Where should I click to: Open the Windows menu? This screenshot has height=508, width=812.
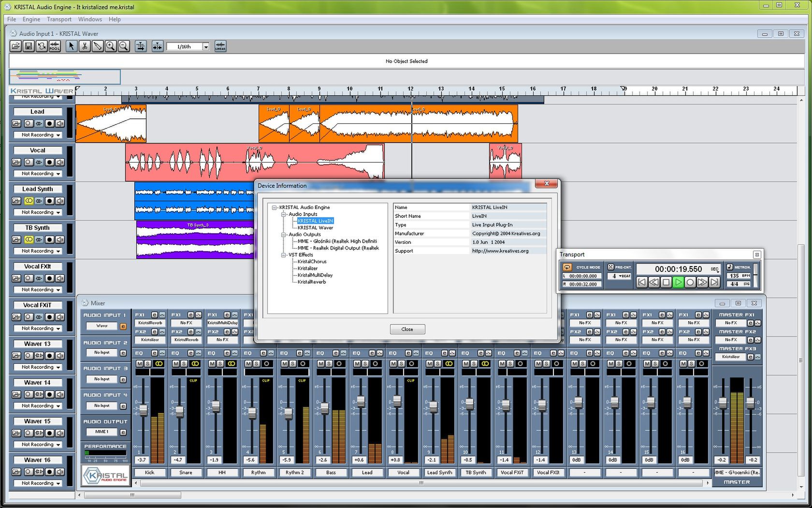point(90,19)
